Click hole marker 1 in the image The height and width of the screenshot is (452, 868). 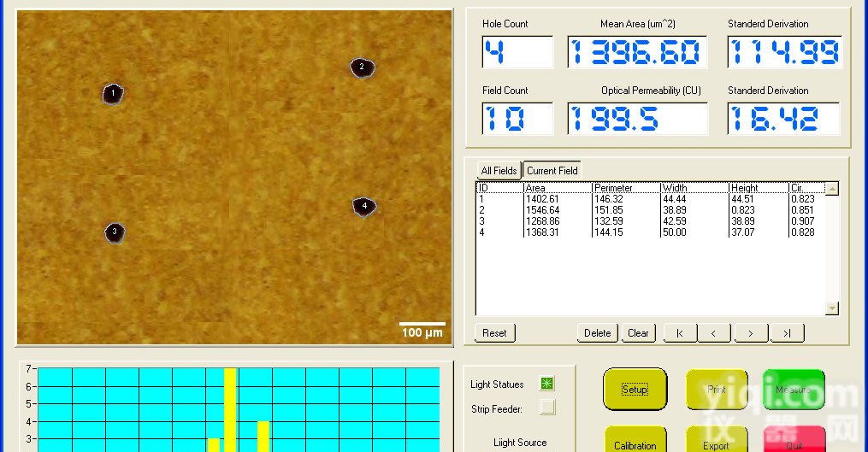(x=113, y=94)
